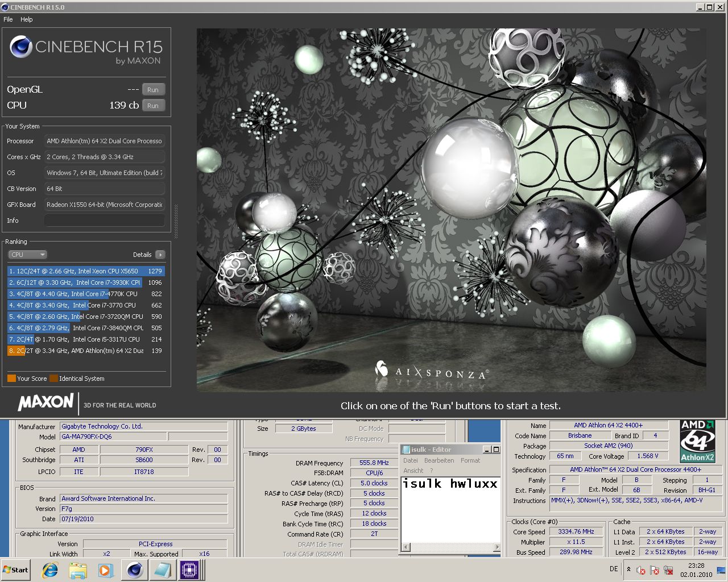728x582 pixels.
Task: Click the Bus Speed 289.98 MHz value
Action: pos(576,552)
